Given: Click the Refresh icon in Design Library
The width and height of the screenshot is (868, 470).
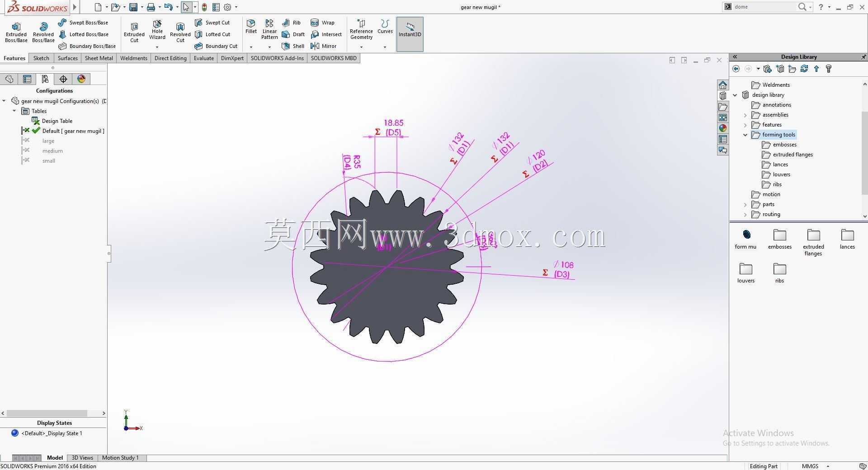Looking at the screenshot, I should 804,69.
